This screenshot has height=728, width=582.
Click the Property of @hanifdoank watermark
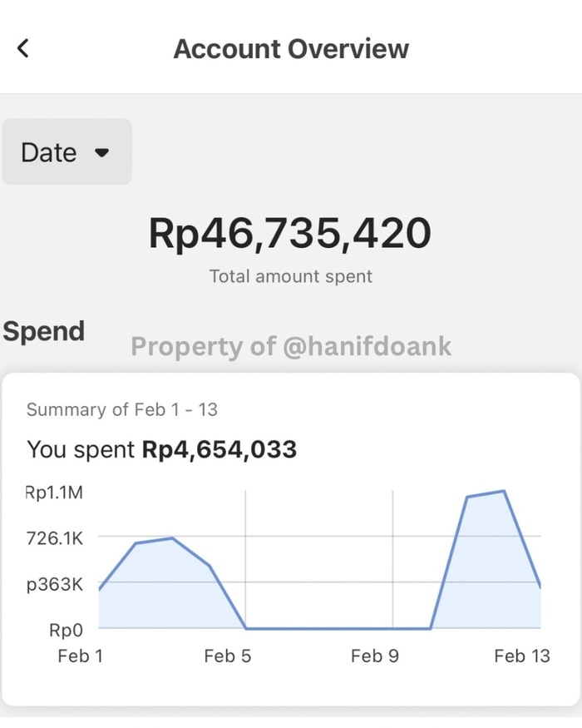tap(291, 346)
